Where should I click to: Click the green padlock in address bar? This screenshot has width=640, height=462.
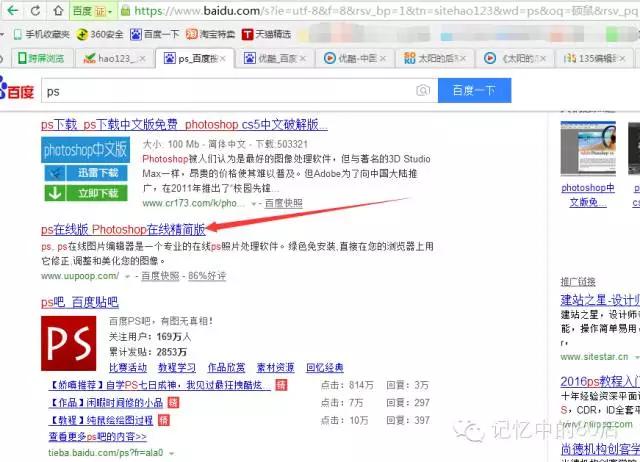(x=126, y=11)
